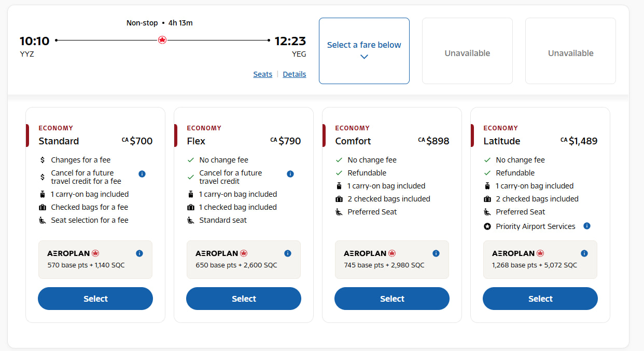Screen dimensions: 644x351
Task: Select the Flex fare for CA $790
Action: [244, 299]
